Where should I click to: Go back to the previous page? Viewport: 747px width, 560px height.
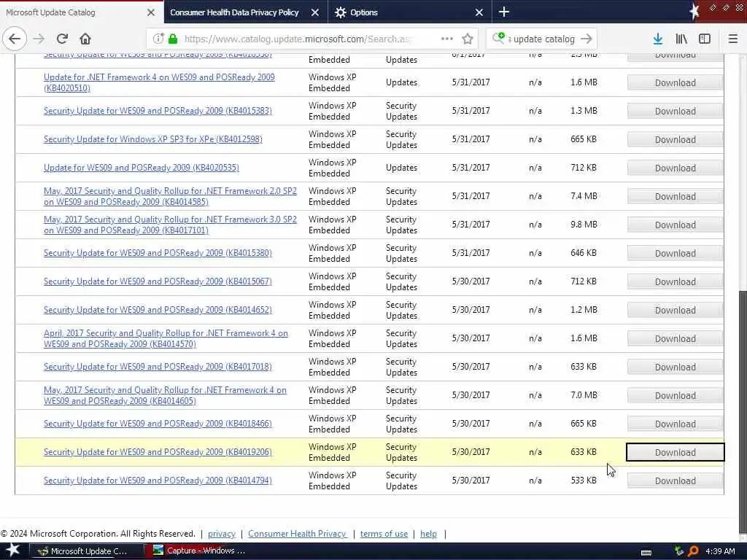(x=15, y=39)
